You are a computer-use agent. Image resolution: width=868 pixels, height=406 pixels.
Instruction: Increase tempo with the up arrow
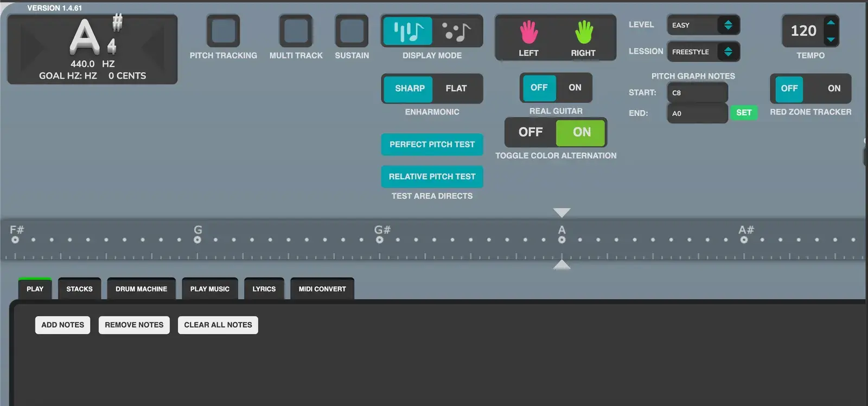(831, 23)
